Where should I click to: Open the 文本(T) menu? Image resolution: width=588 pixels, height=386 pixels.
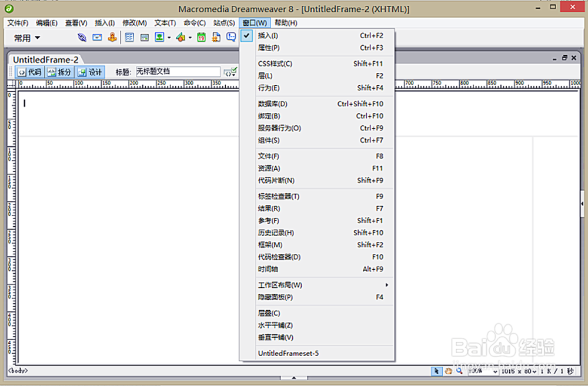tap(165, 23)
